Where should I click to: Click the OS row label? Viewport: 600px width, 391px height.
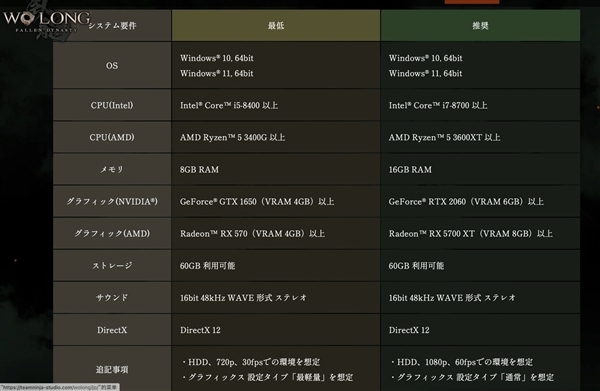tap(112, 65)
